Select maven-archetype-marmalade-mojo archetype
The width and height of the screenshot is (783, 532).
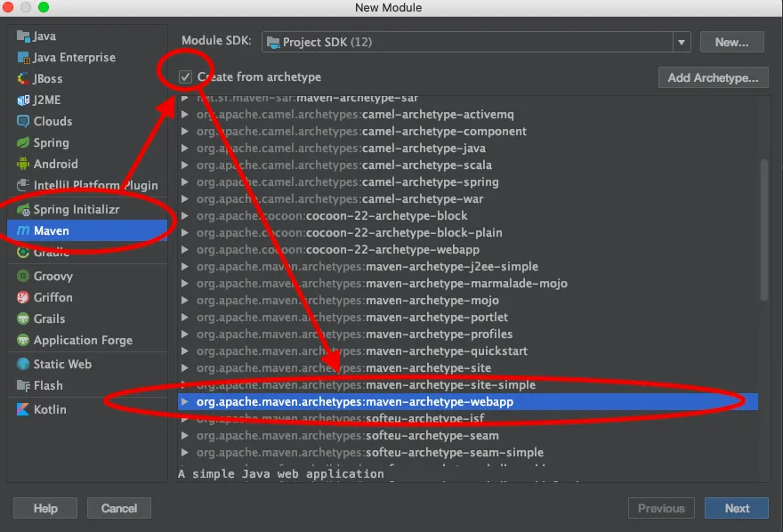468,284
